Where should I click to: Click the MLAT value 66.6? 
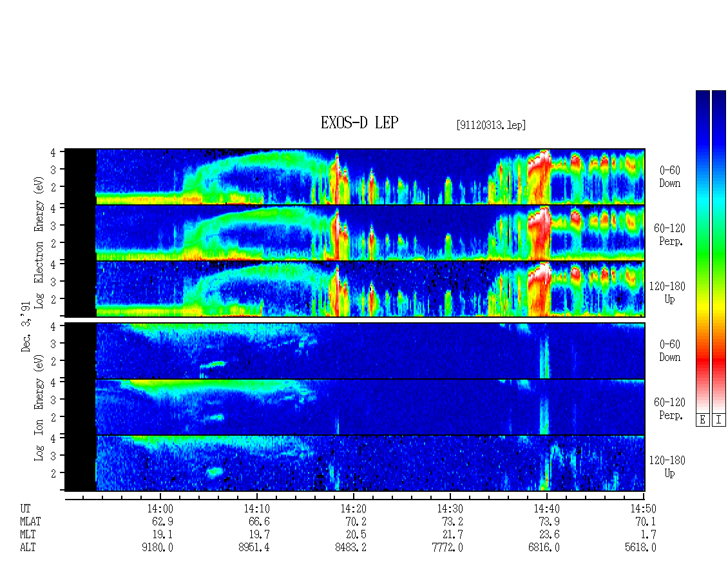(x=259, y=521)
